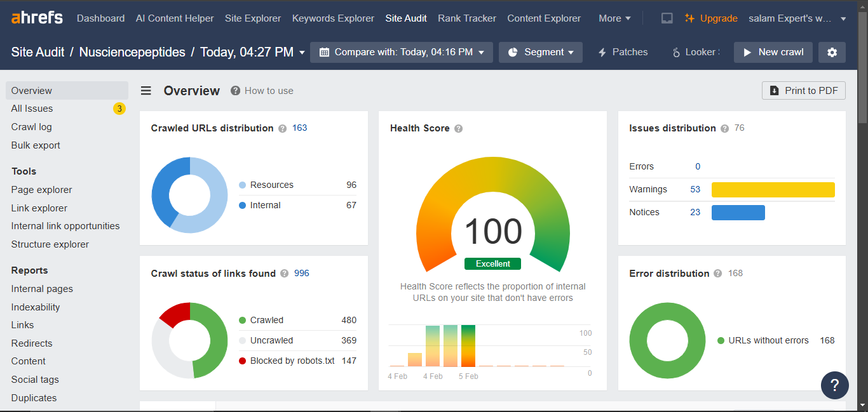The width and height of the screenshot is (868, 412).
Task: Start a New crawl
Action: (773, 52)
